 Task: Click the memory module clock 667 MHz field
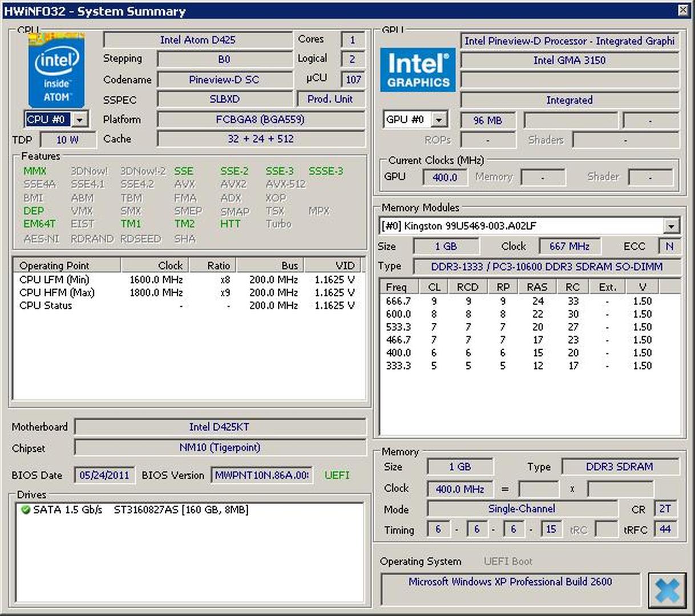point(569,246)
